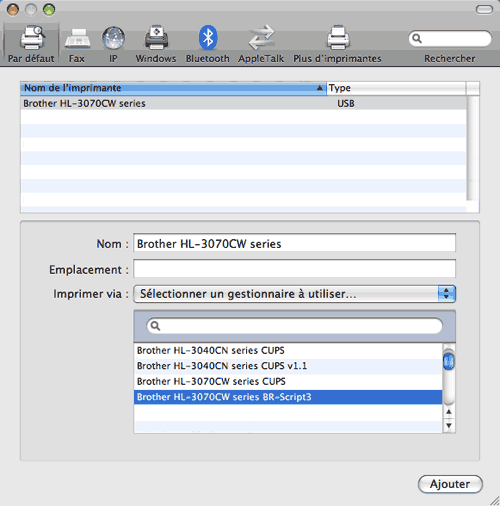Click the Type column header
Screen dimensions: 500x506
click(x=396, y=88)
